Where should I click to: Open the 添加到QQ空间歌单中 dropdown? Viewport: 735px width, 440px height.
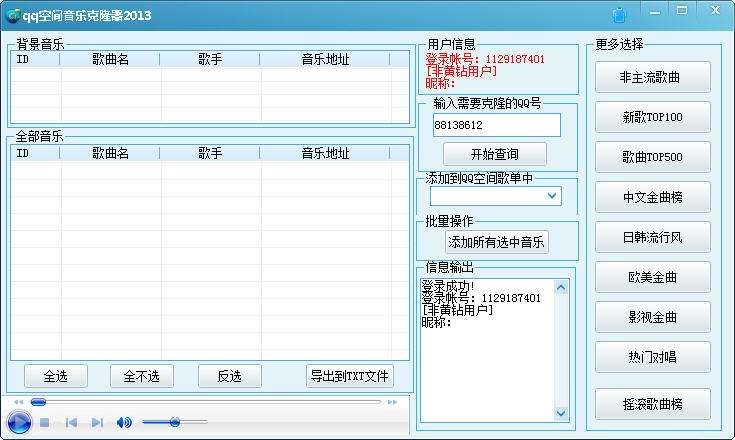pos(552,196)
